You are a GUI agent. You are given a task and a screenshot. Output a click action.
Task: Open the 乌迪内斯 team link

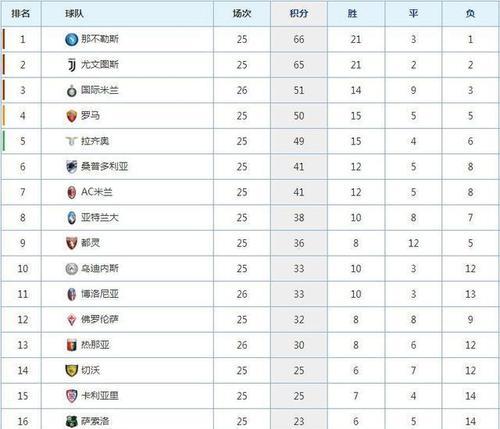click(100, 268)
